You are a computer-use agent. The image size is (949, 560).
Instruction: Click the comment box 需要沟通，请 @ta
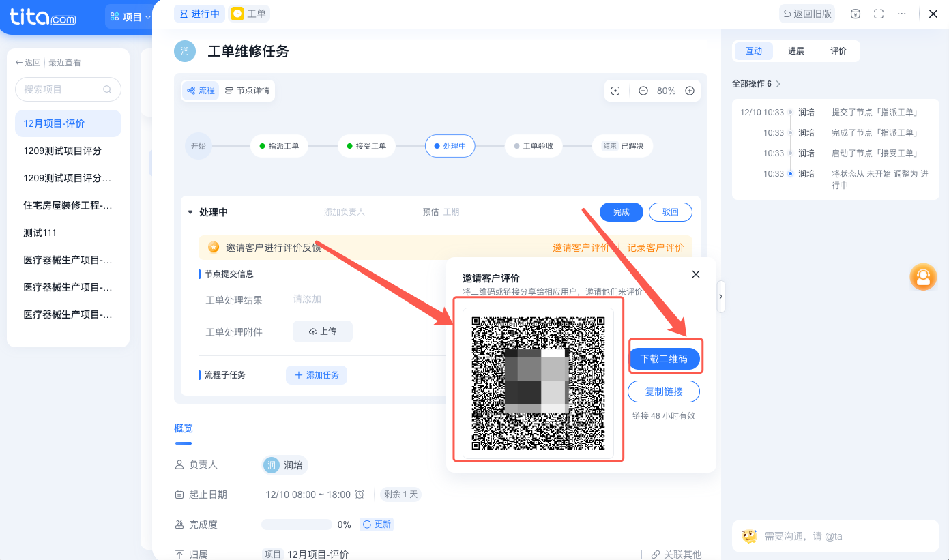(835, 536)
